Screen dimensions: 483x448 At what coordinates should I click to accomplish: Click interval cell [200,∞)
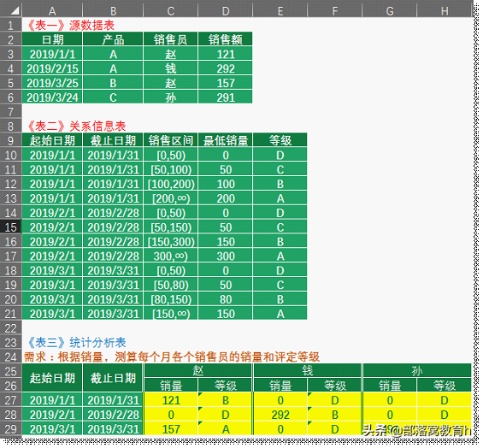171,198
